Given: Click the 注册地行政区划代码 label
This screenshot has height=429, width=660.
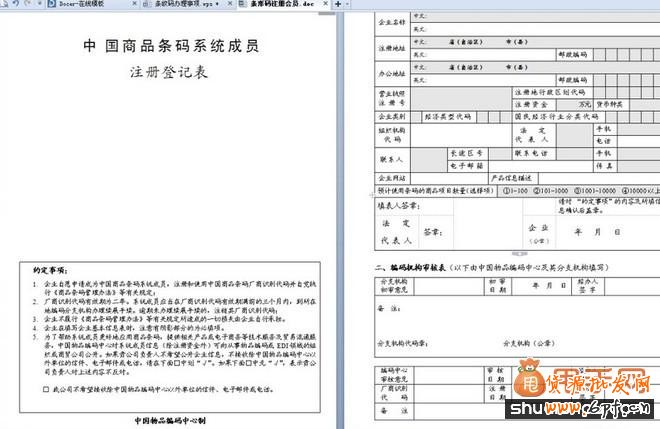Looking at the screenshot, I should (550, 92).
